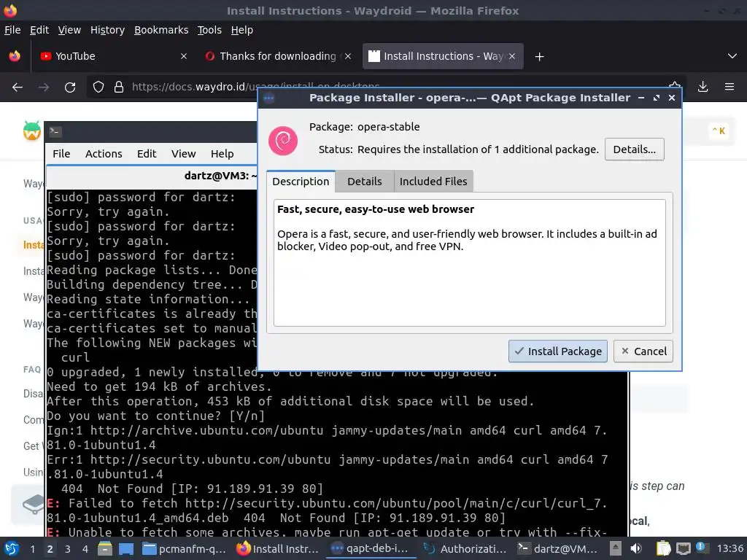Switch to qapt-deb-i... taskbar entry
Screen dimensions: 747x560
371,549
